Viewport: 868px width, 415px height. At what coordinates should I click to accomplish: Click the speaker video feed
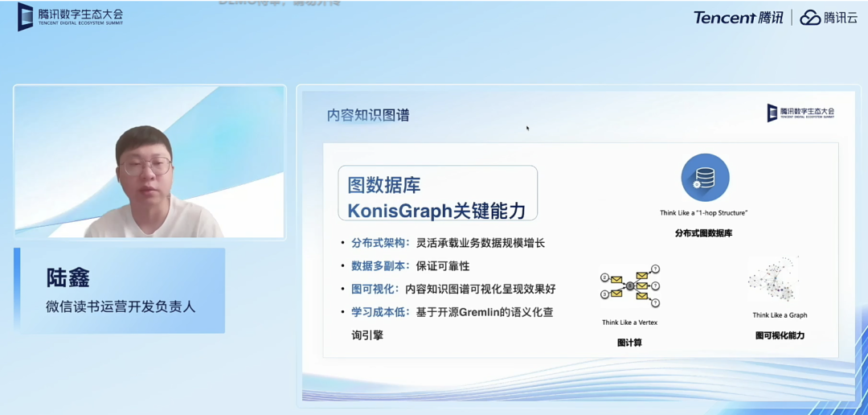[x=149, y=162]
